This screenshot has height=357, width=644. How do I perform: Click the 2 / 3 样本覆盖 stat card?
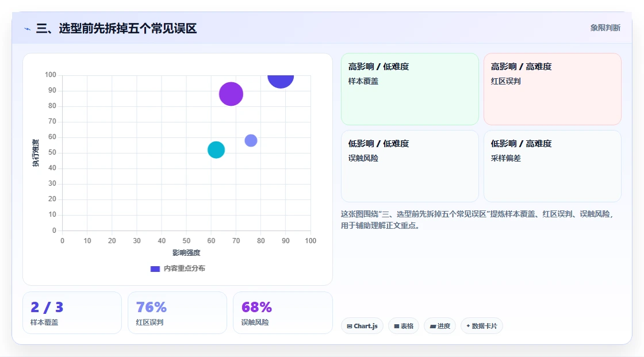[72, 313]
